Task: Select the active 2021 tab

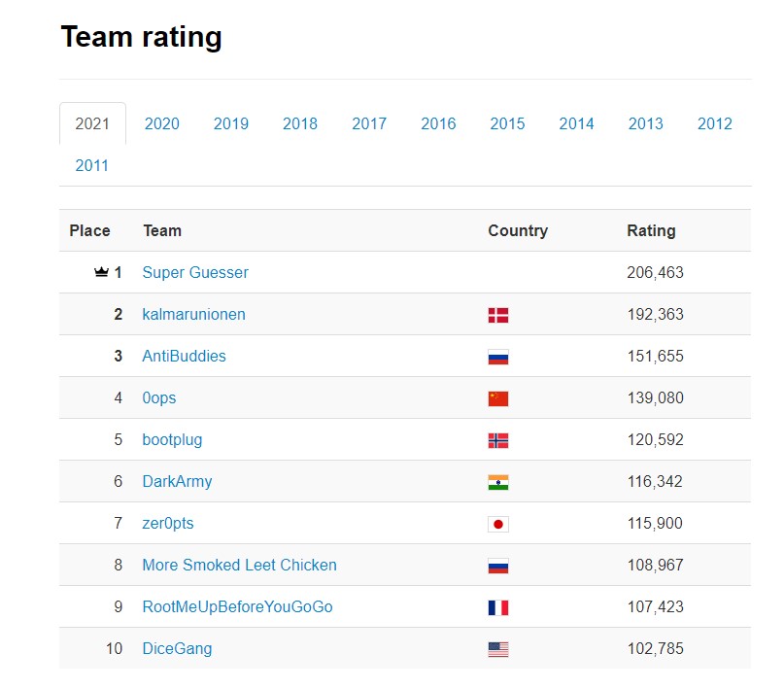Action: (x=92, y=123)
